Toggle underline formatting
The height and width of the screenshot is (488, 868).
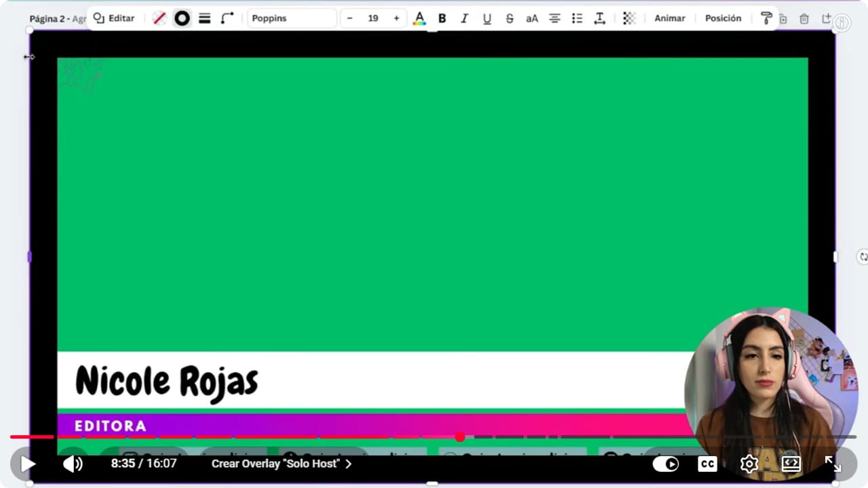coord(487,18)
